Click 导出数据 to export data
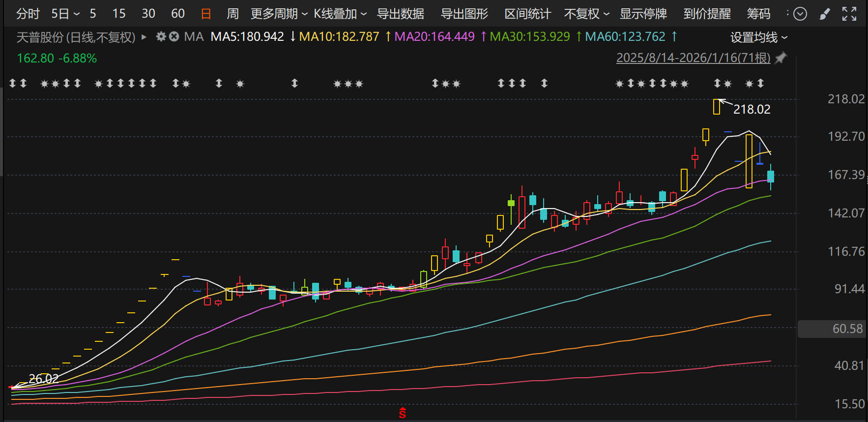Screen dimensions: 868x422 click(x=400, y=14)
